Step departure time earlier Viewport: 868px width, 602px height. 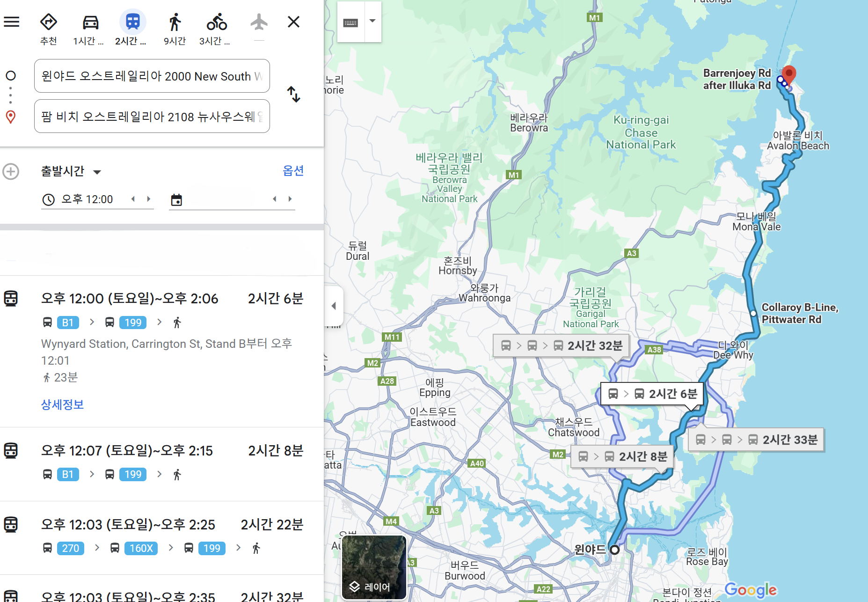[x=133, y=199]
